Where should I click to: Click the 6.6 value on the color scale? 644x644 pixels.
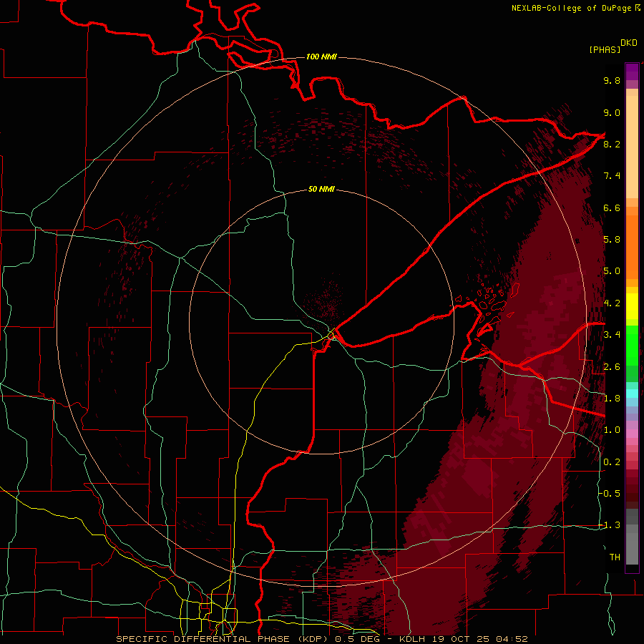pyautogui.click(x=612, y=208)
